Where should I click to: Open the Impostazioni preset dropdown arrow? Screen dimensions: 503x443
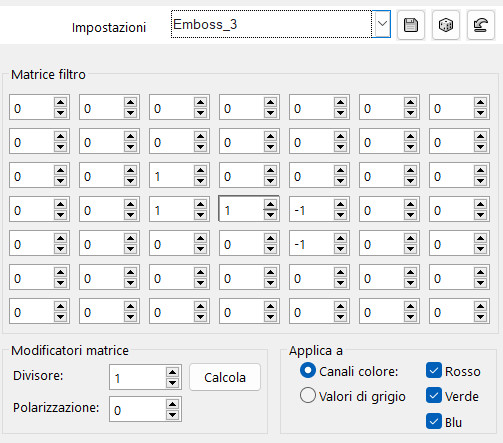382,24
